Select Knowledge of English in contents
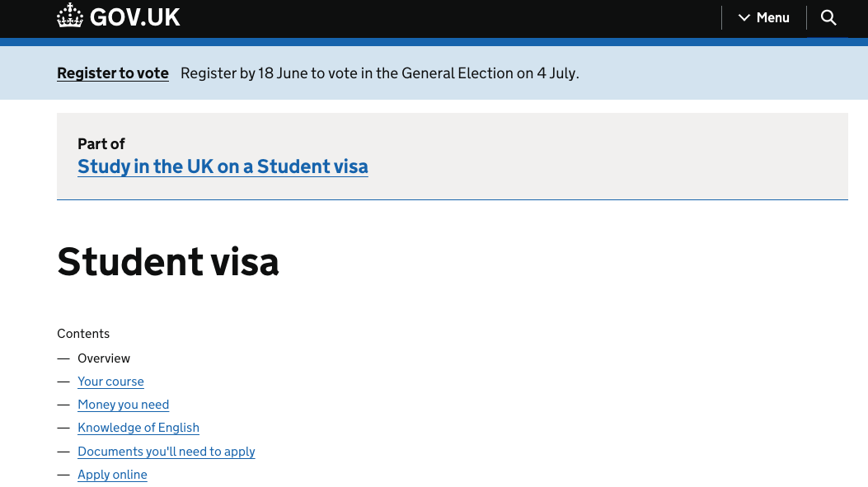 (138, 428)
